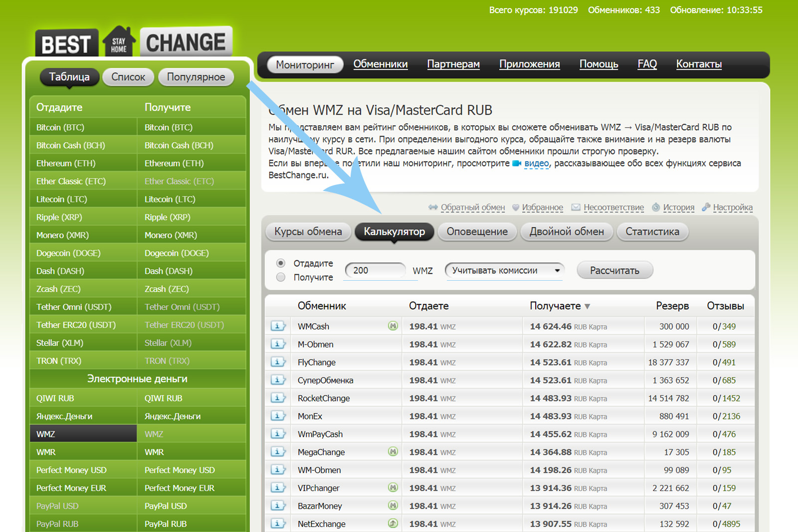Image resolution: width=798 pixels, height=532 pixels.
Task: Select the Список view tab
Action: [x=128, y=77]
